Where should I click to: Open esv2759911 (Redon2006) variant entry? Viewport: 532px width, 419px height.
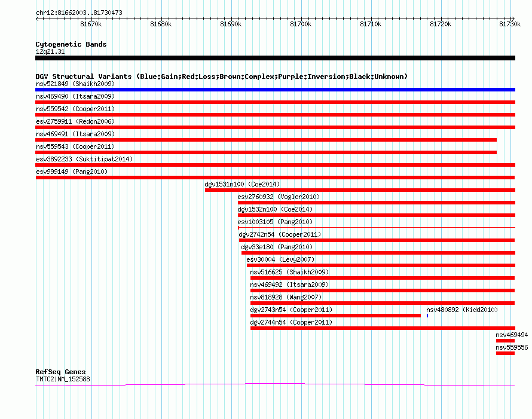coord(75,121)
